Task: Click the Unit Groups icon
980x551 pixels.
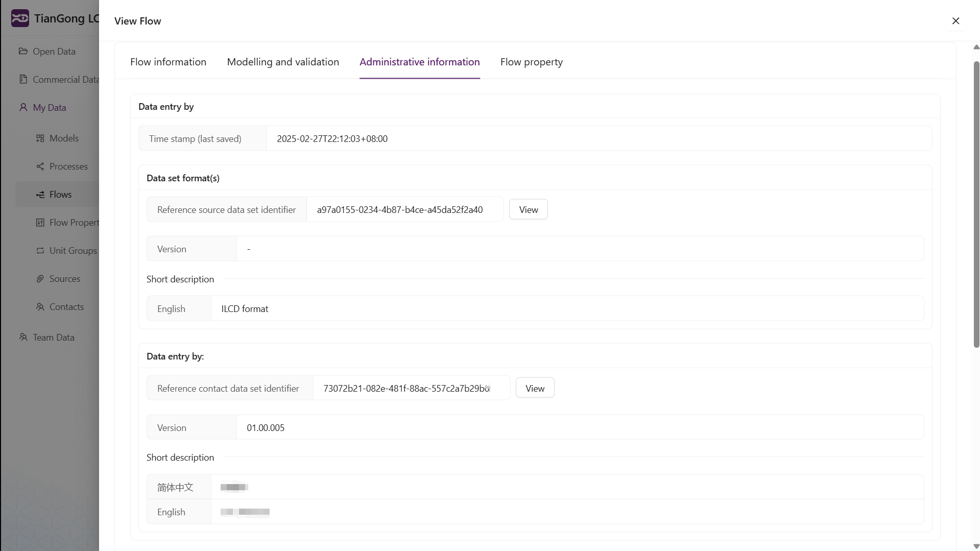Action: coord(40,251)
